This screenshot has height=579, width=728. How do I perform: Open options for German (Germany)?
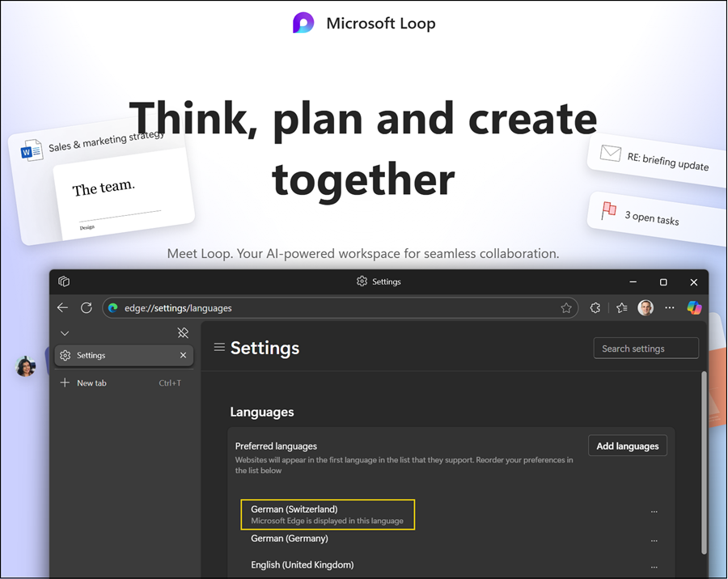click(654, 540)
